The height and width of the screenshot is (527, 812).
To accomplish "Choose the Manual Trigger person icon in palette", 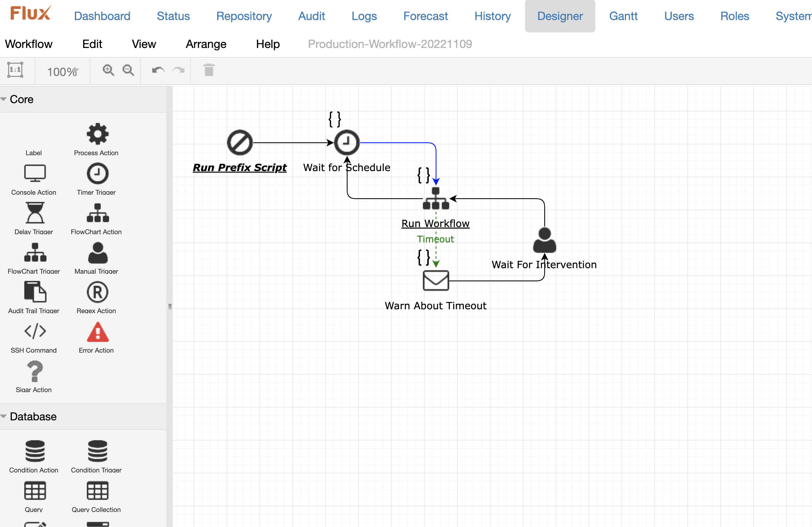I will pyautogui.click(x=98, y=253).
